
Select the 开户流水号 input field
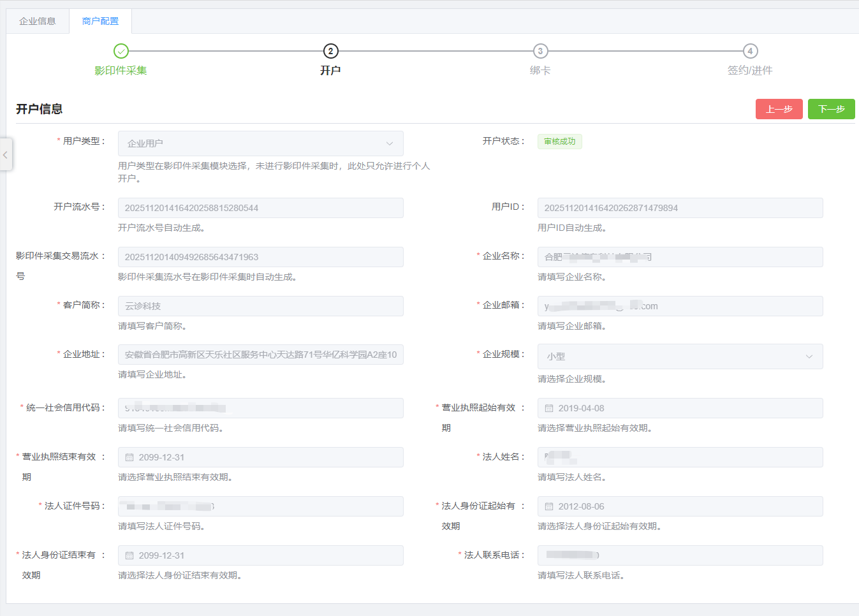[x=260, y=208]
